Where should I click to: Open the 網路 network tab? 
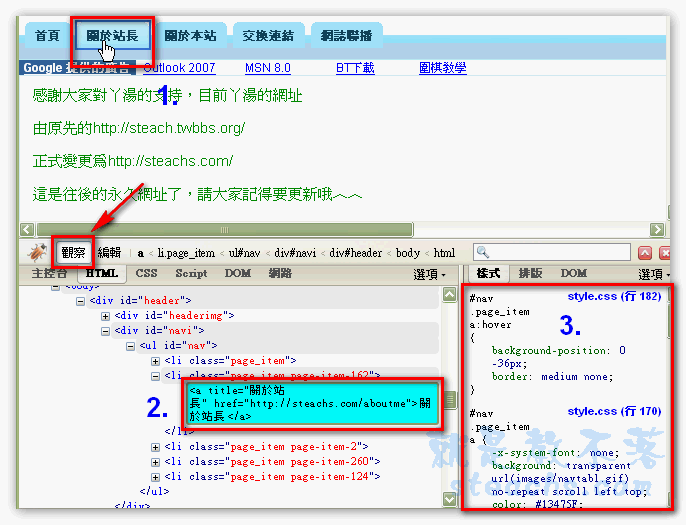point(280,273)
